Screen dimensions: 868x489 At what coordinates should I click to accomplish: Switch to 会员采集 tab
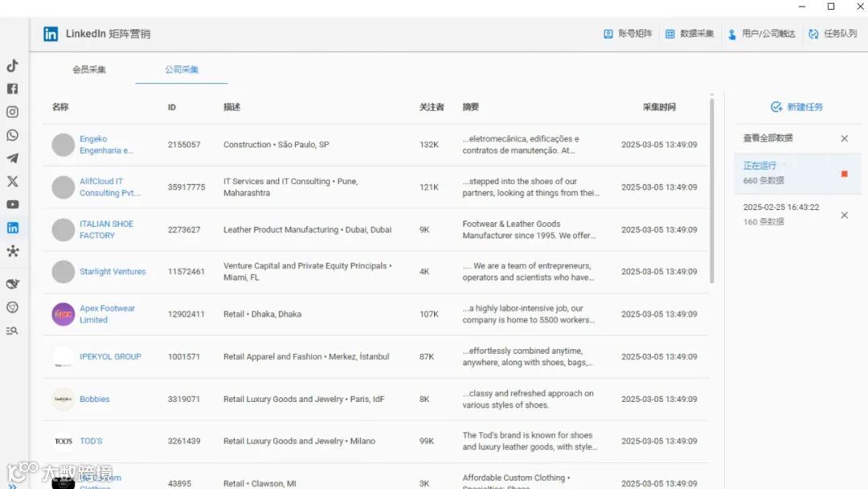coord(89,69)
